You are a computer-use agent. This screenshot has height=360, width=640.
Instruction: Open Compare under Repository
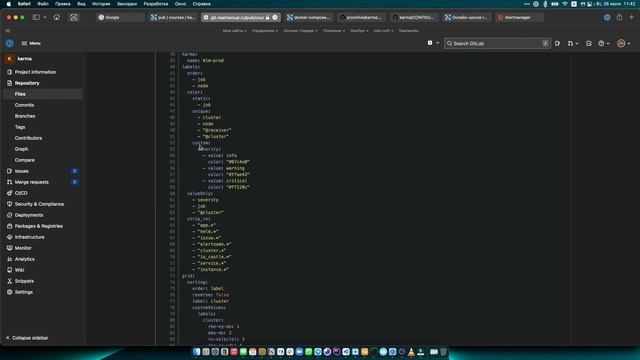pos(24,160)
